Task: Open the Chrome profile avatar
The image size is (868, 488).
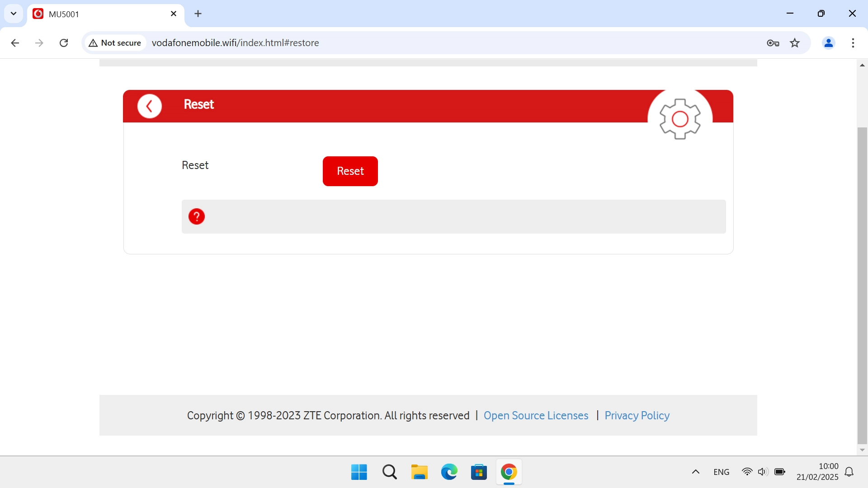Action: tap(828, 43)
